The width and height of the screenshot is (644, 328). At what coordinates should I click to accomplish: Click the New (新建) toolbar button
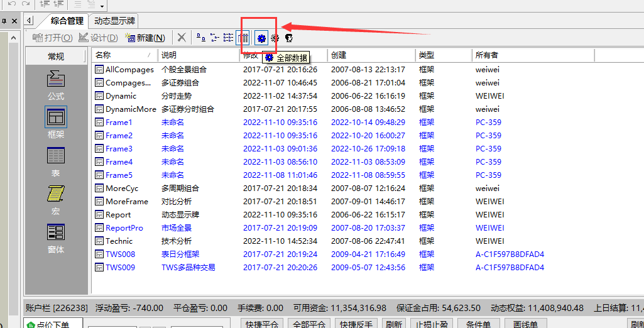coord(145,38)
